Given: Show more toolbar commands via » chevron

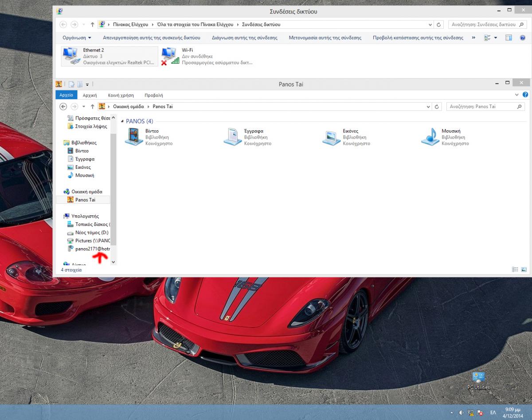Looking at the screenshot, I should coord(473,38).
